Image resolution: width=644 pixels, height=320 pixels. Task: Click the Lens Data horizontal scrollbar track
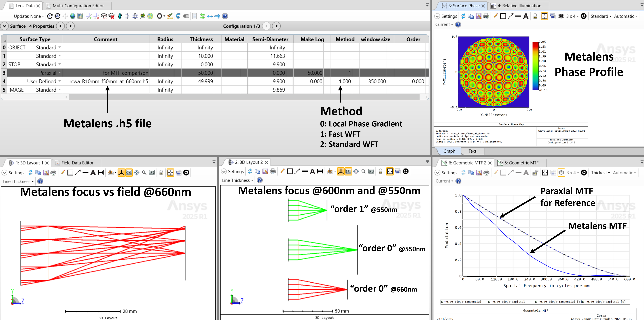coord(244,97)
